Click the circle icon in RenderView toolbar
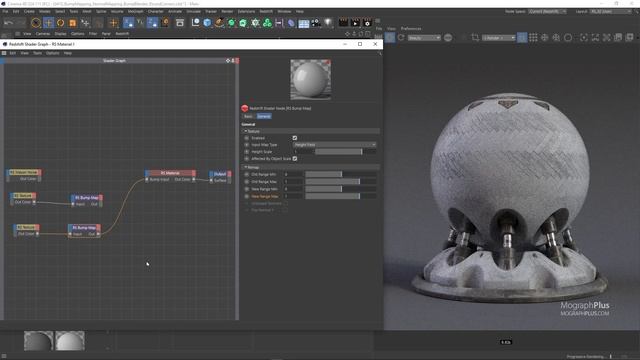 [x=568, y=38]
